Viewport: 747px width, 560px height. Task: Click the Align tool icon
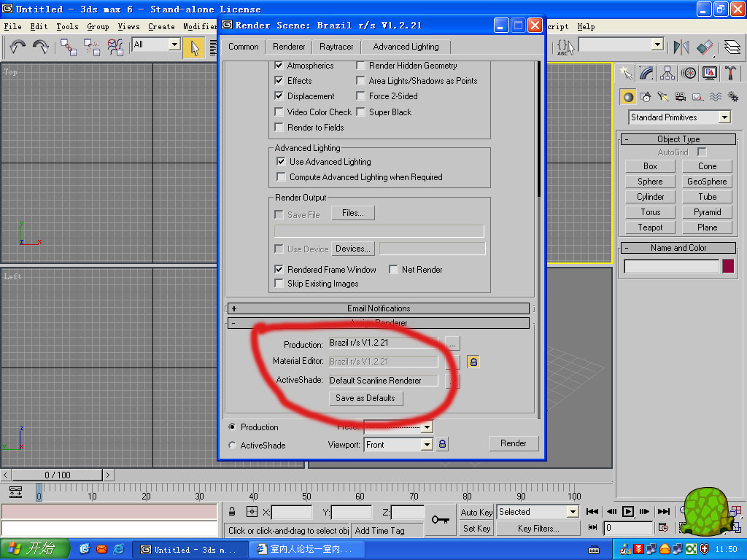coord(705,47)
